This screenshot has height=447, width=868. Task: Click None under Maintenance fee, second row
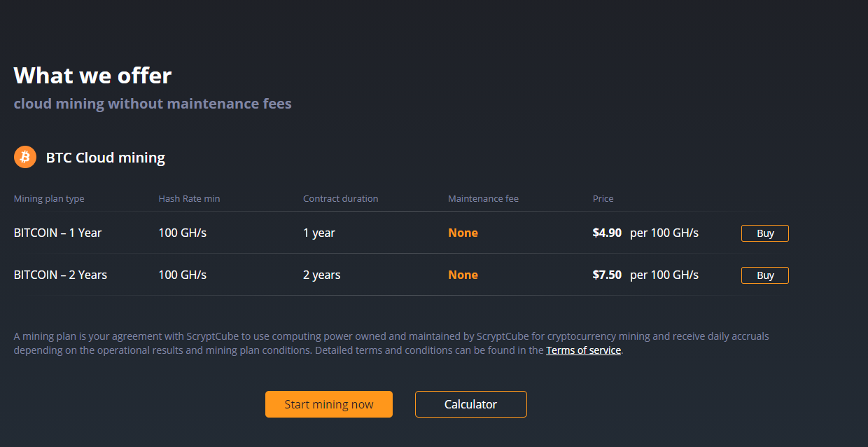pyautogui.click(x=463, y=274)
